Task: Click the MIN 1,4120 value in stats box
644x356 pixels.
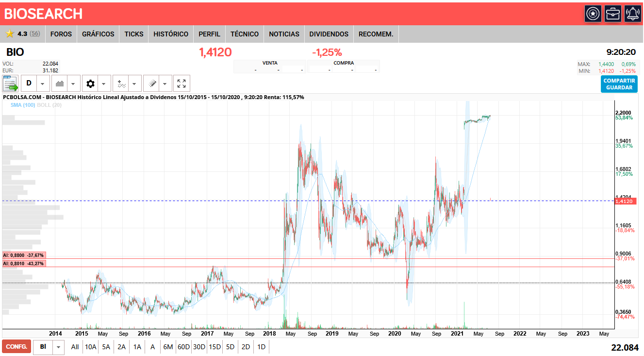Action: coord(606,71)
